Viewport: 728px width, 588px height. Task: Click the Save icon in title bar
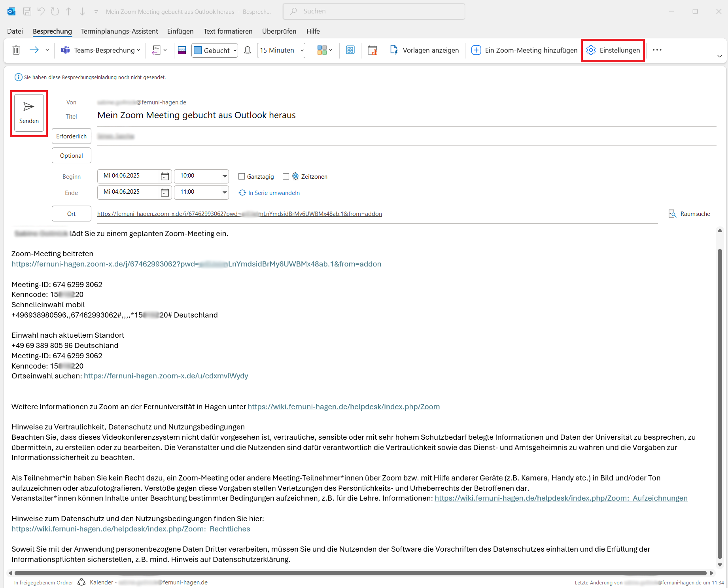(x=27, y=11)
